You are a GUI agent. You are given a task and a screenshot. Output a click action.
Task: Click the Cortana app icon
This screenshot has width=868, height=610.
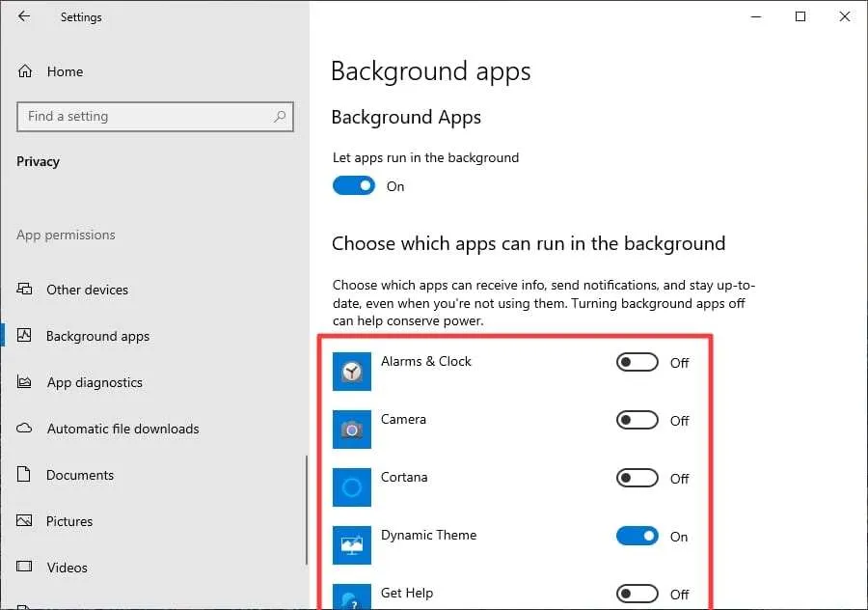(351, 487)
